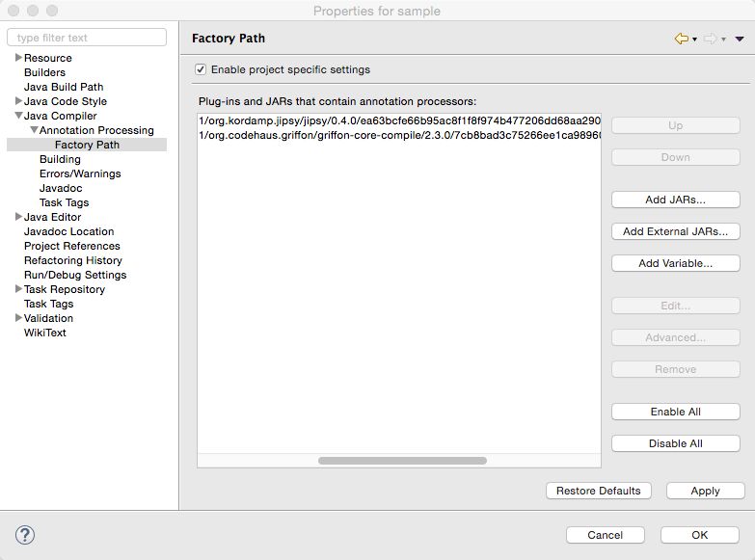Open Errors/Warnings settings page

80,173
